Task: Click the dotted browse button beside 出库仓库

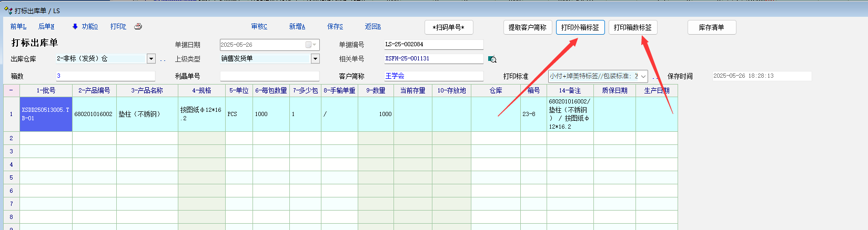Action: [x=163, y=59]
